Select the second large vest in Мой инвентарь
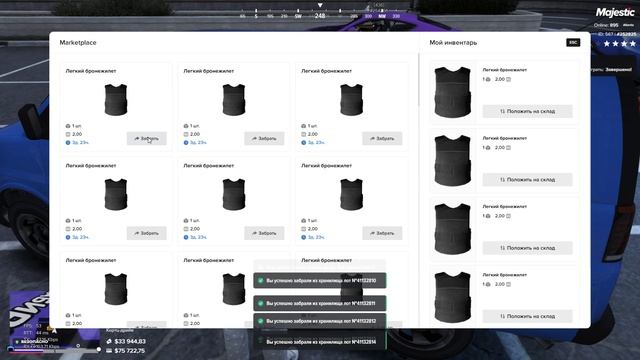Viewport: 640px width, 360px height. (452, 160)
